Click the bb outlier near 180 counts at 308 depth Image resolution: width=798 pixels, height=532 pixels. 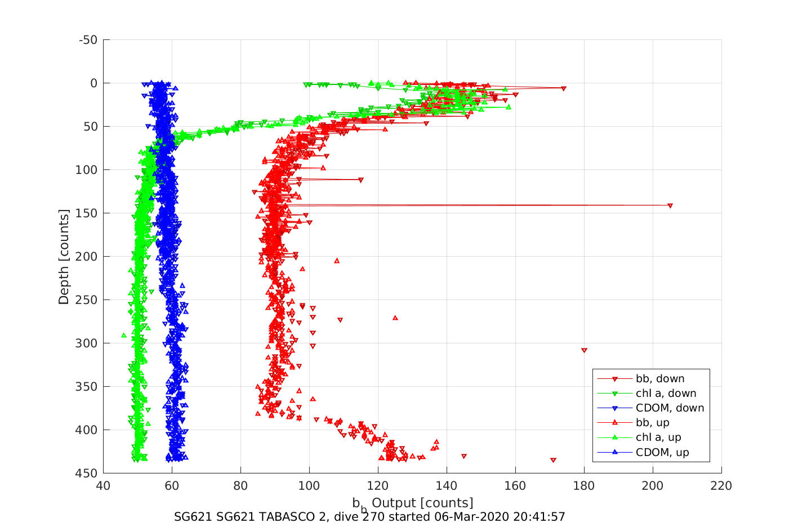click(x=584, y=351)
